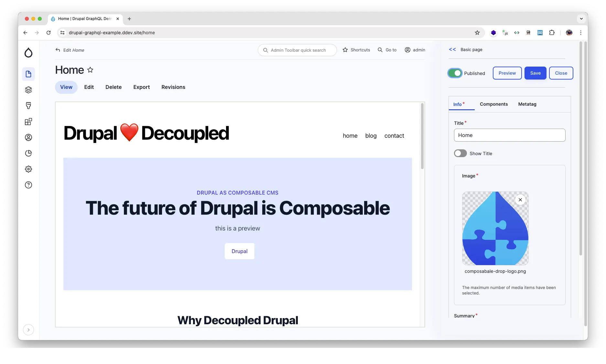
Task: Open the Reports pie chart icon in sidebar
Action: point(28,153)
